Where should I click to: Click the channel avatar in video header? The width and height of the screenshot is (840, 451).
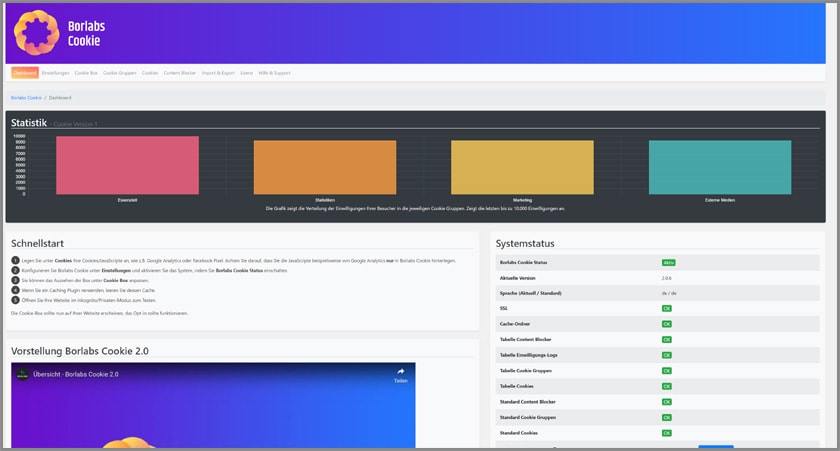(21, 374)
